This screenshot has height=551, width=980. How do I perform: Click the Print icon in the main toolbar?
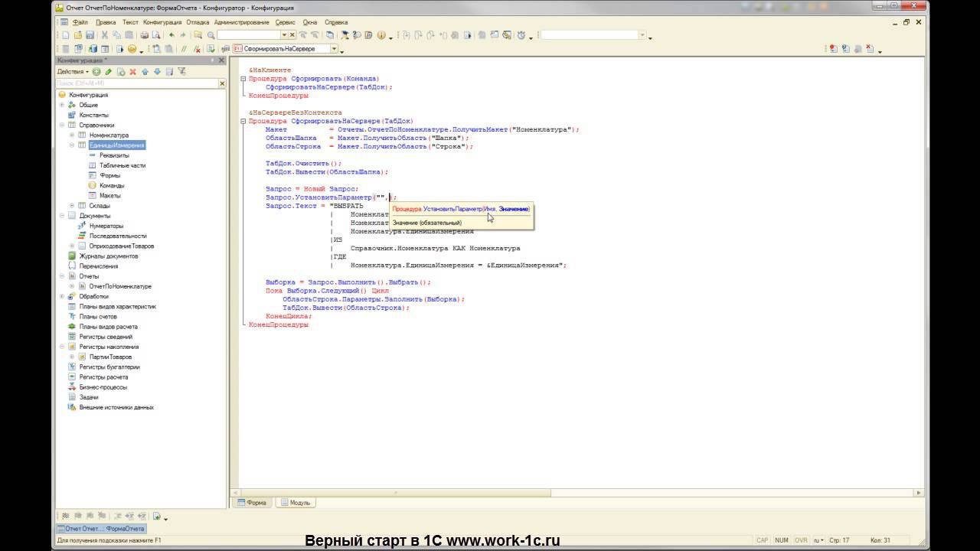(x=144, y=35)
